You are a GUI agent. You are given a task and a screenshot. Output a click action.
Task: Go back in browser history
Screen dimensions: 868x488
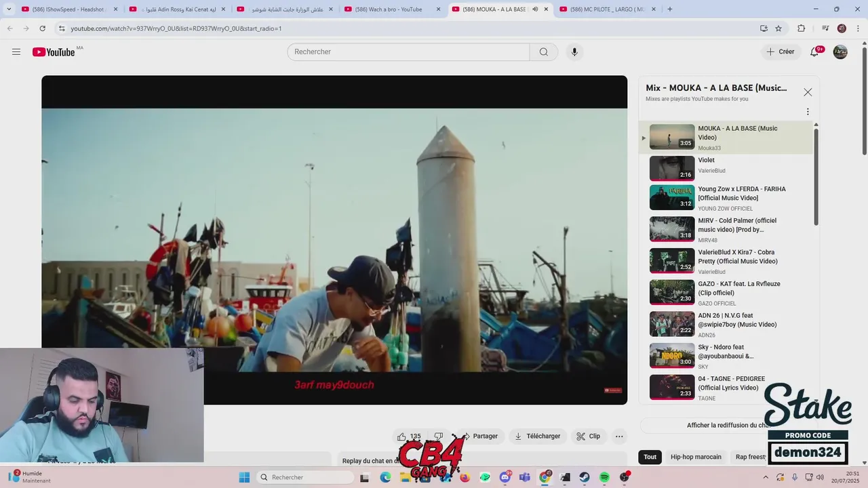(x=10, y=28)
